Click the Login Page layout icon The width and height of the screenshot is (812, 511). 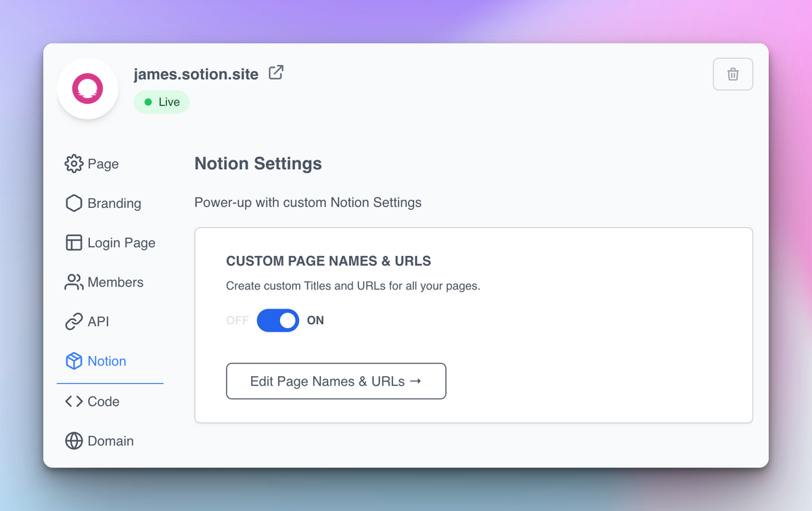tap(74, 243)
